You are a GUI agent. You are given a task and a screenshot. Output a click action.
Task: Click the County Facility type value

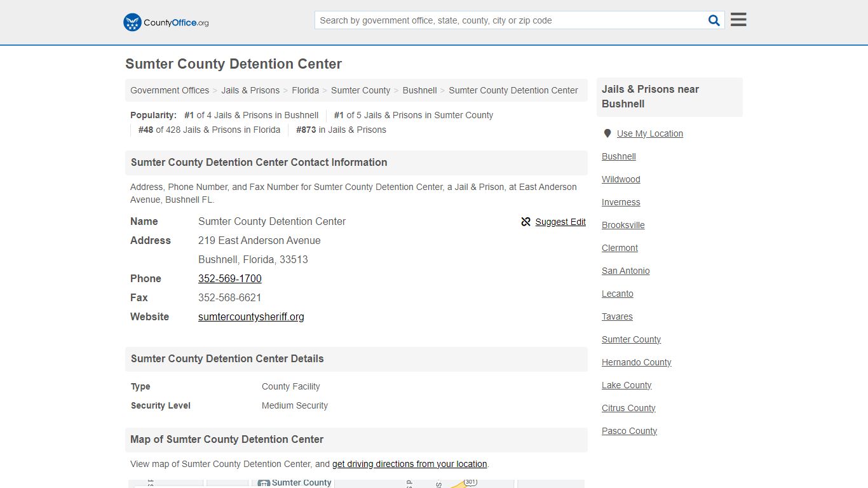[x=291, y=386]
